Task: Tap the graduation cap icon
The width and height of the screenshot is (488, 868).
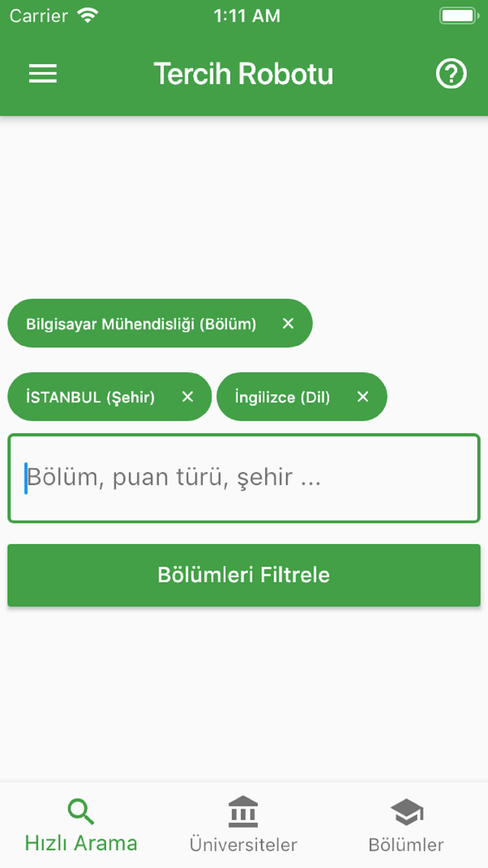Action: 407,812
